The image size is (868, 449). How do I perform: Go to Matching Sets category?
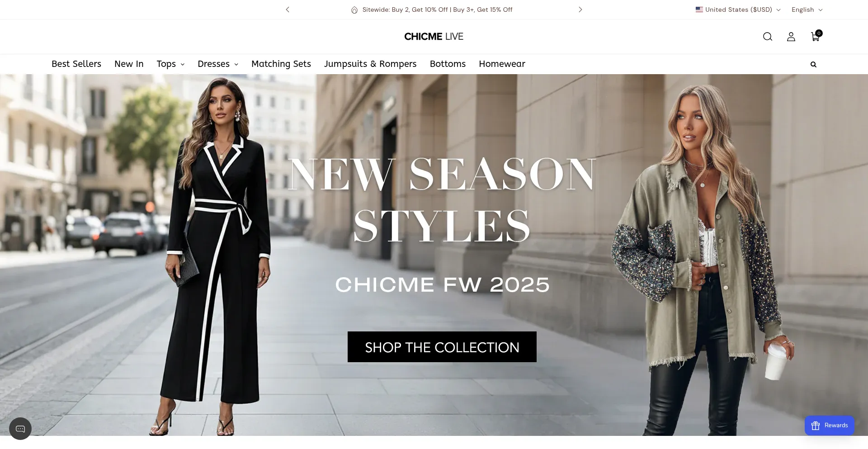[x=281, y=64]
